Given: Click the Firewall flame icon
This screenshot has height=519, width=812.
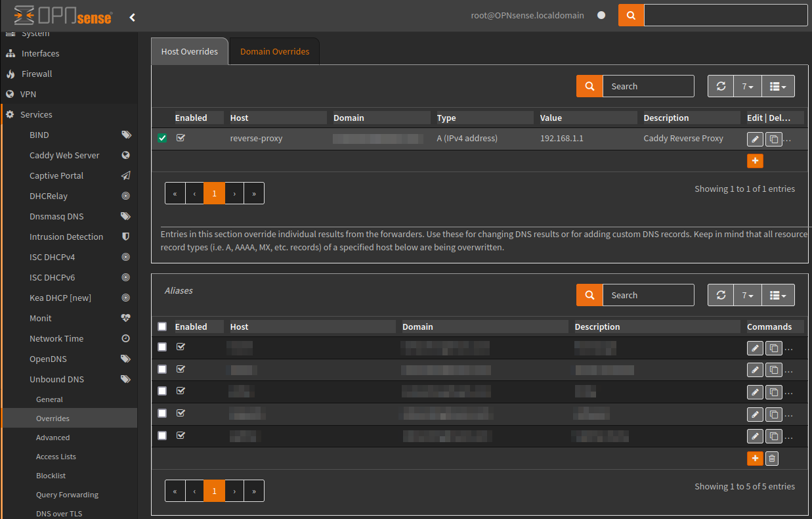Looking at the screenshot, I should pos(11,74).
